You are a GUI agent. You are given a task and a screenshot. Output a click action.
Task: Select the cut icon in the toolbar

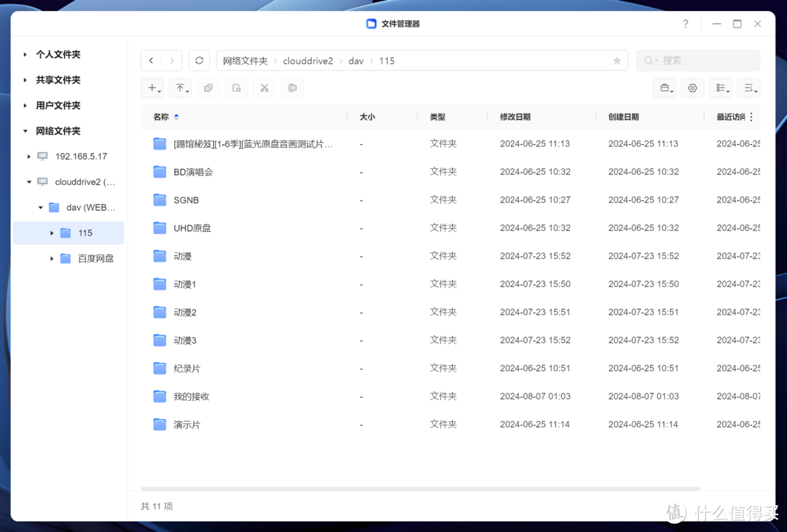[x=264, y=87]
